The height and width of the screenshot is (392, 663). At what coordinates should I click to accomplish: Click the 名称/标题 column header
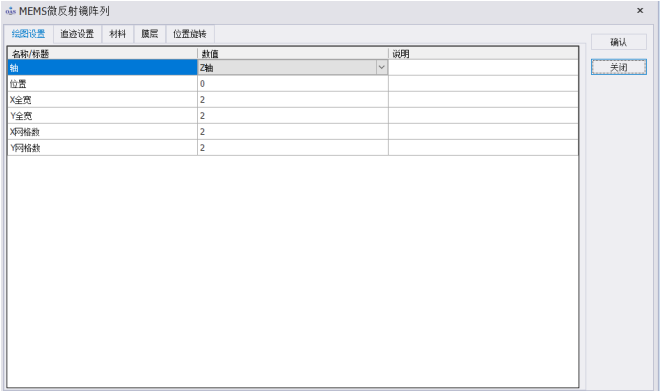point(103,54)
